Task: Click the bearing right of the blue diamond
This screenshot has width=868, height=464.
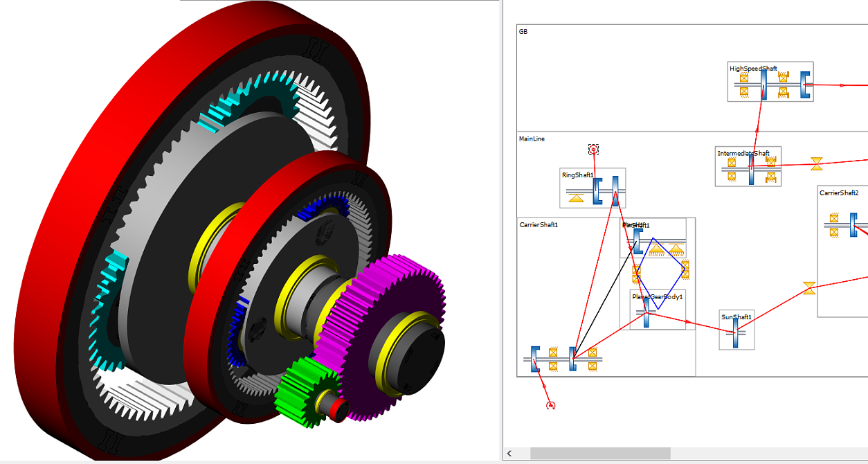Action: click(685, 269)
